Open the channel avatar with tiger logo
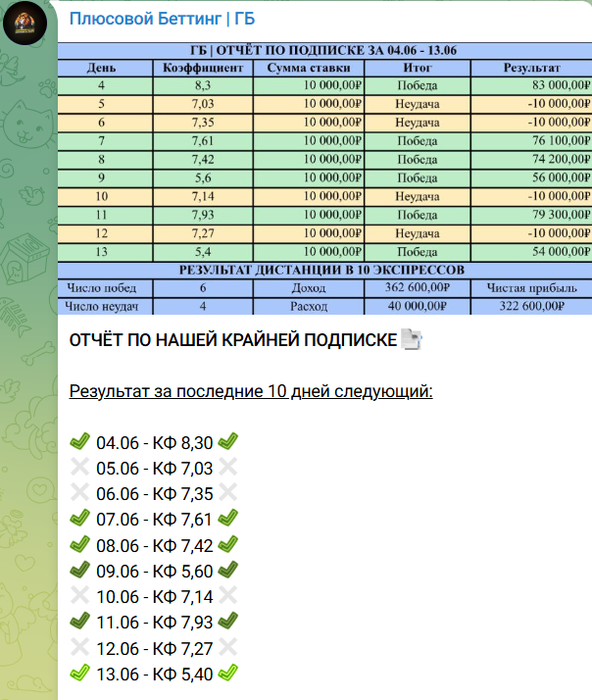592x700 pixels. point(25,23)
